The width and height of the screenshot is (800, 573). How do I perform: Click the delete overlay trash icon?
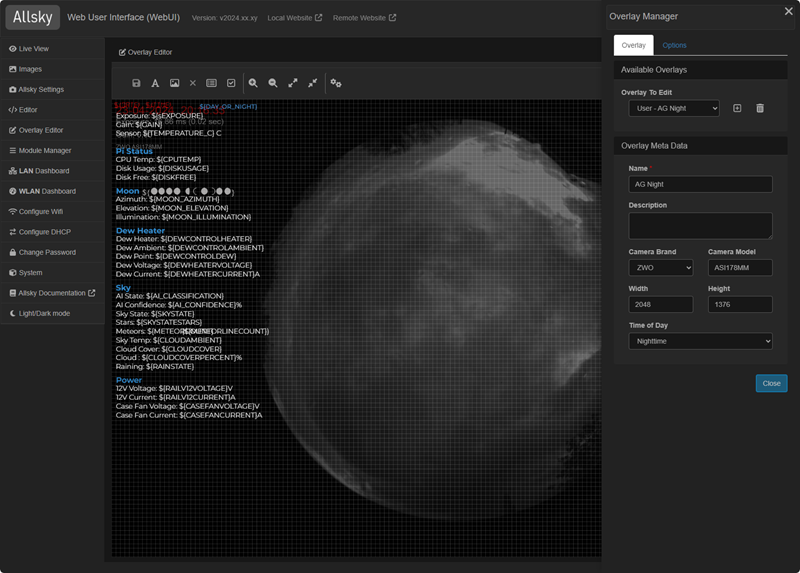point(760,108)
